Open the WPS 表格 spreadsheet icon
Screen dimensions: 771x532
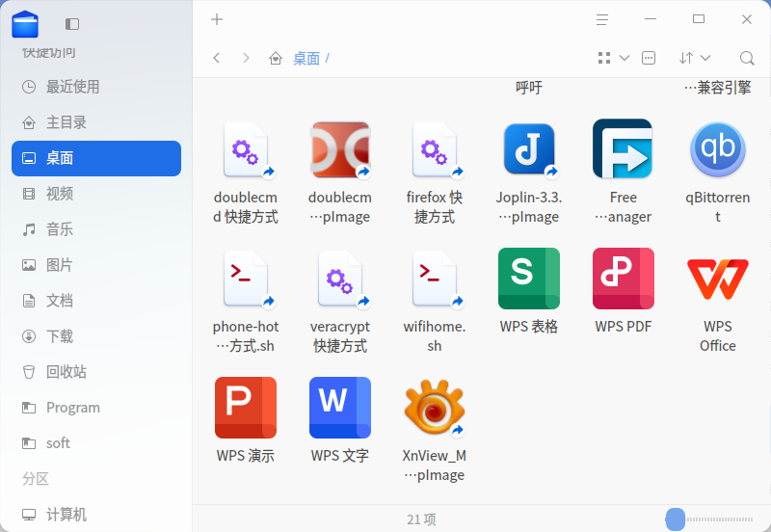point(529,279)
